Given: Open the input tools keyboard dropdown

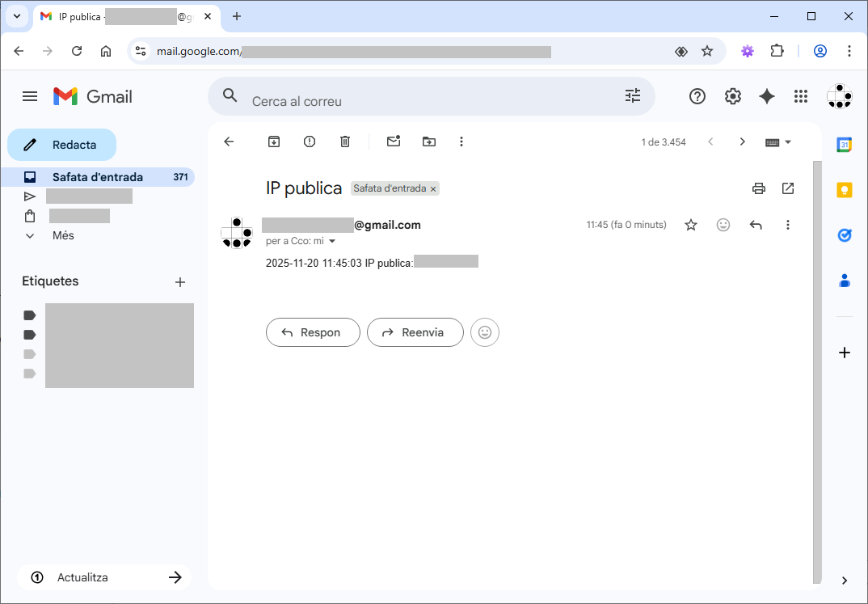Looking at the screenshot, I should [x=779, y=141].
